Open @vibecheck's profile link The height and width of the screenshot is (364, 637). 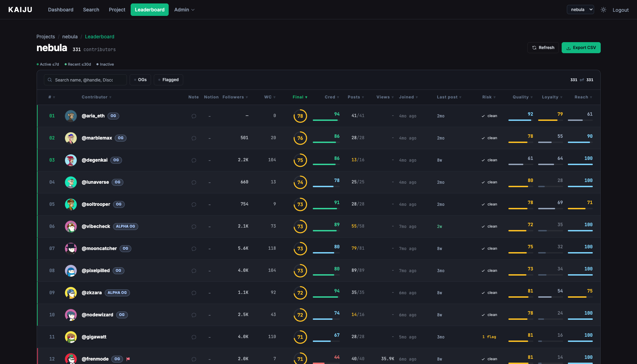[96, 226]
